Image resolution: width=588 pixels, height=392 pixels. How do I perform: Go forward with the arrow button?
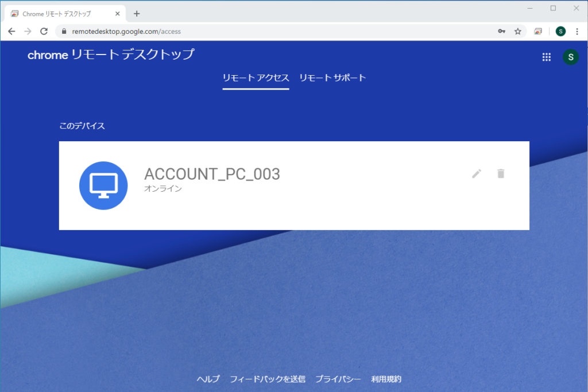(28, 32)
